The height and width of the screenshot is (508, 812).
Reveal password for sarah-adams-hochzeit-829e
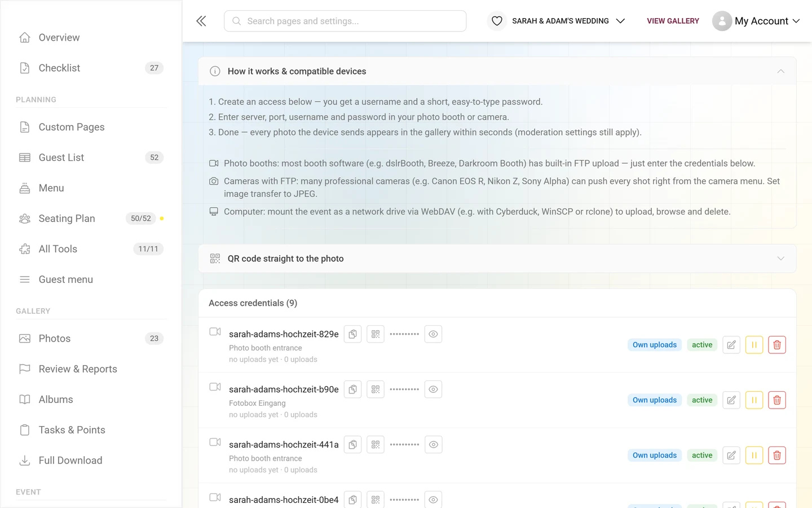[x=433, y=334]
